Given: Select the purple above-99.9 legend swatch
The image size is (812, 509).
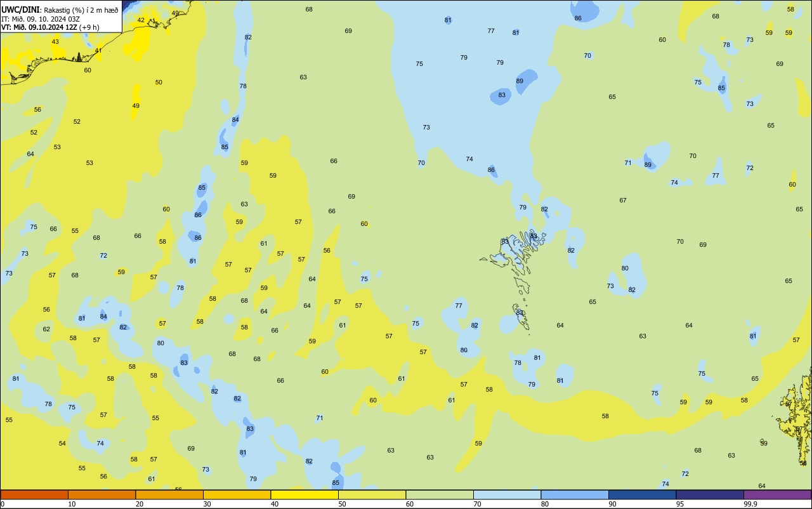Looking at the screenshot, I should point(778,494).
